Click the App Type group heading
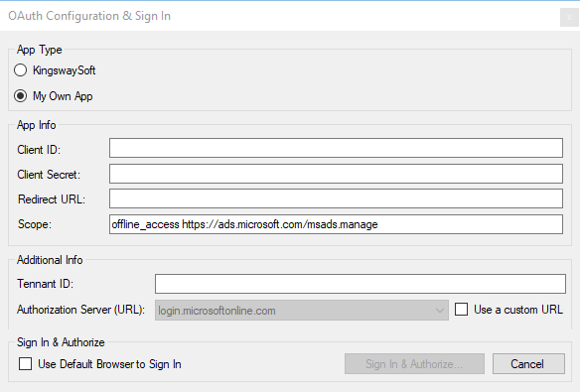Screen dimensions: 580x392 39,50
